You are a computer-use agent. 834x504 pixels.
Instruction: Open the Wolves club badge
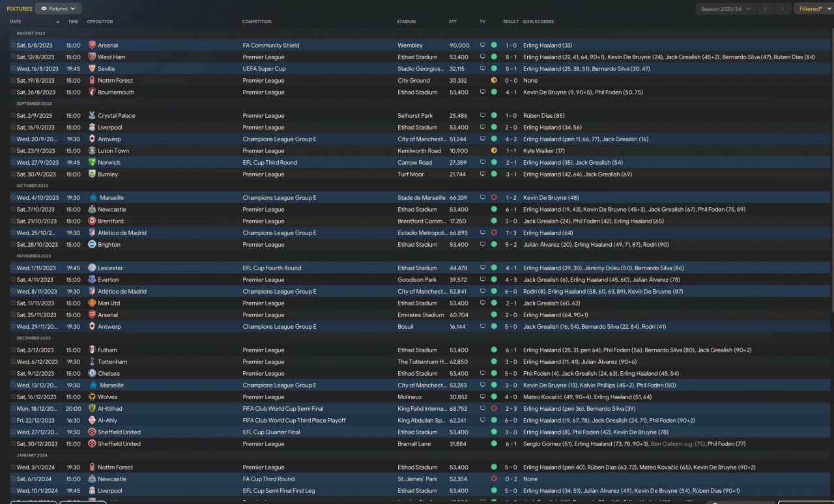(92, 397)
